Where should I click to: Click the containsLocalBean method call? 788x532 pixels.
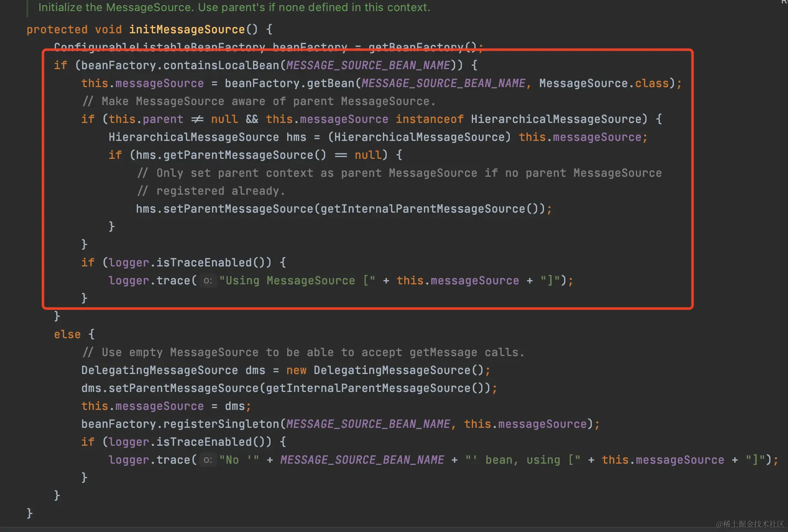(x=221, y=65)
